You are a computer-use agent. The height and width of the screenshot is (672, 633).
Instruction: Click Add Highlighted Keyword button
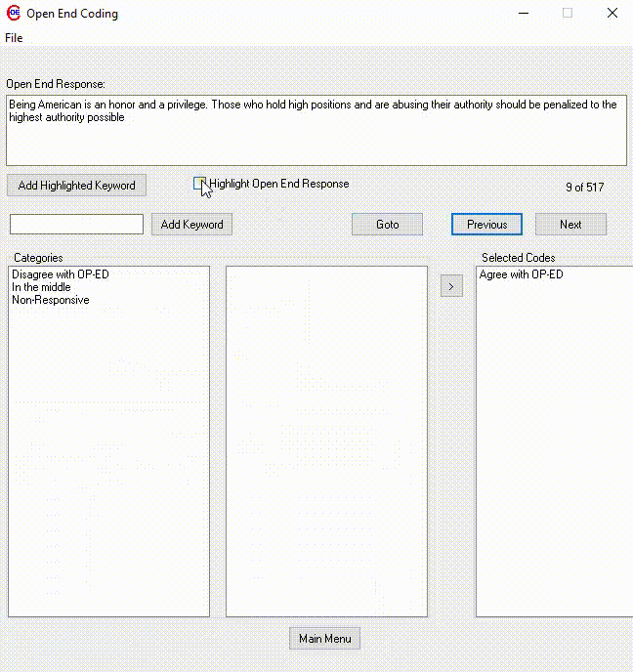pyautogui.click(x=77, y=186)
